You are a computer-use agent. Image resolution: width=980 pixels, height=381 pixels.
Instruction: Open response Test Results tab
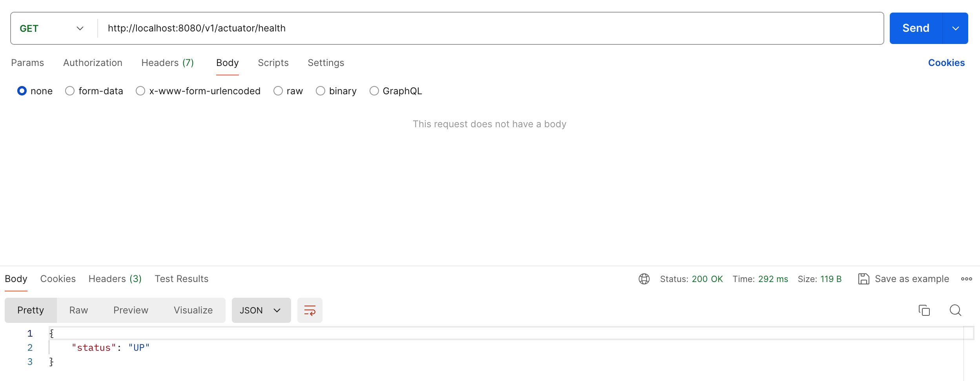(181, 279)
